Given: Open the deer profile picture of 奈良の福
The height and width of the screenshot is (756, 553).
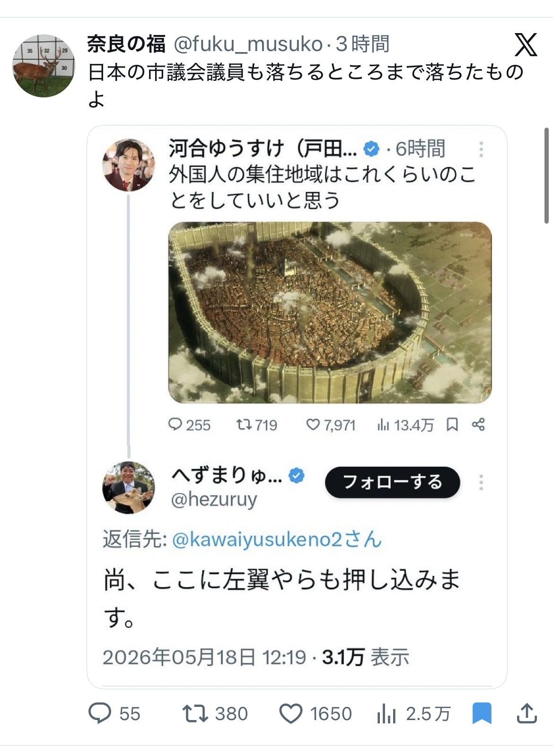Looking at the screenshot, I should (x=44, y=66).
